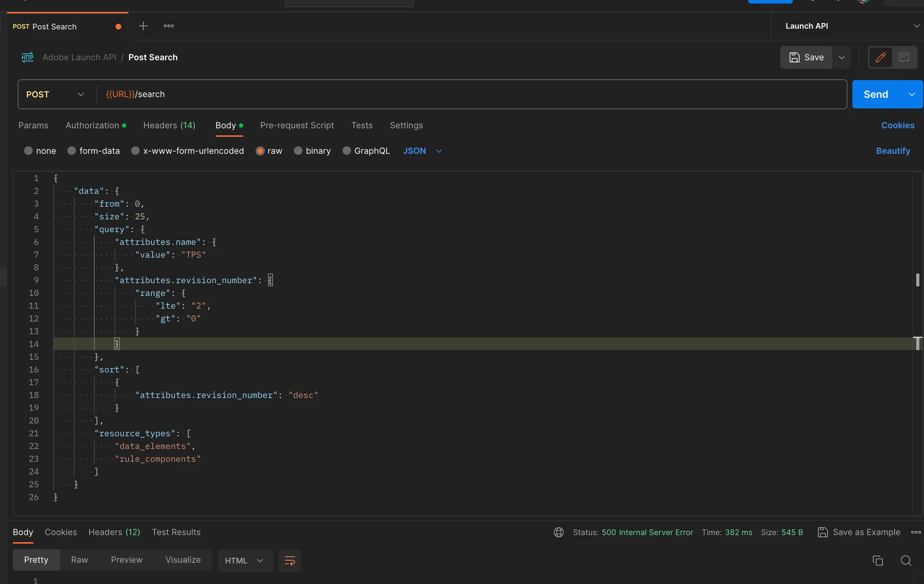The height and width of the screenshot is (584, 924).
Task: Open the tab options ellipsis menu
Action: pyautogui.click(x=168, y=26)
